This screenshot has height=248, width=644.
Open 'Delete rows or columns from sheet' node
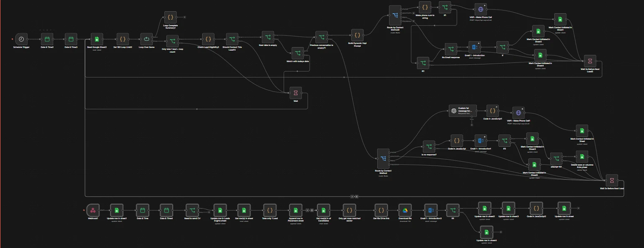[x=582, y=157]
